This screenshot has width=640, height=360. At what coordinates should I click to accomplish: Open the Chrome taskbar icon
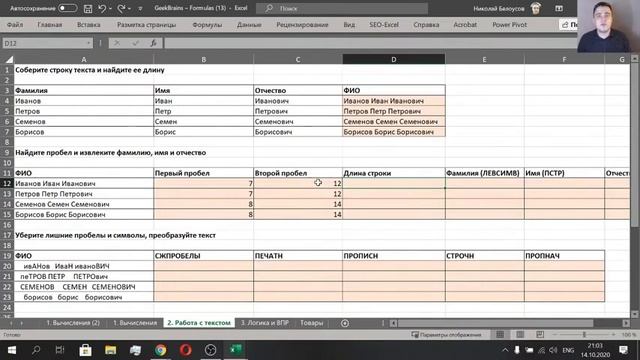point(160,350)
